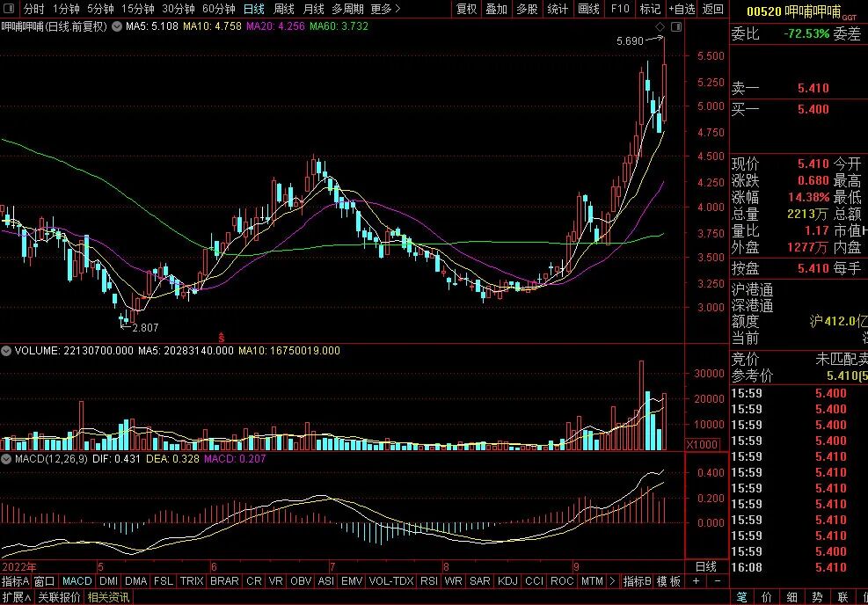Click the diamond icon above the chart
The image size is (868, 605).
[x=660, y=26]
